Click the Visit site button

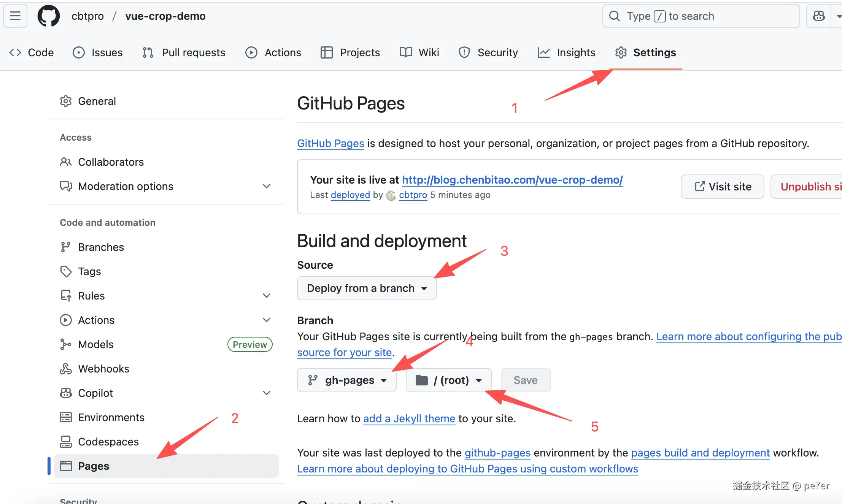[x=722, y=187]
